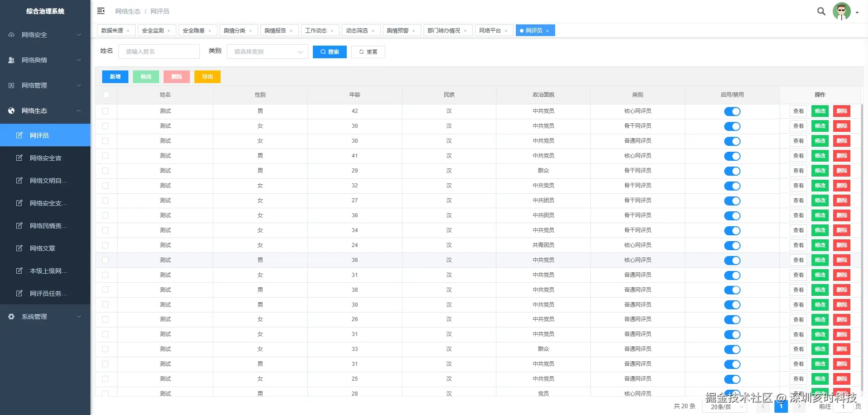Open the 类别 select dropdown

tap(267, 51)
